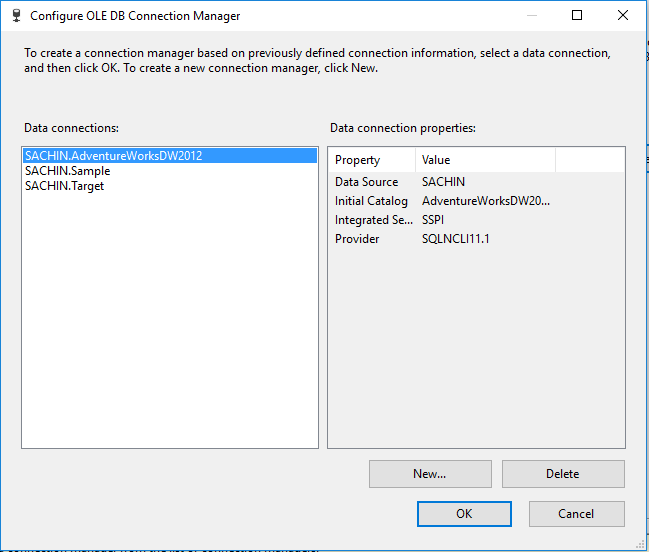Select the Data Source property row
The image size is (649, 552).
point(366,182)
